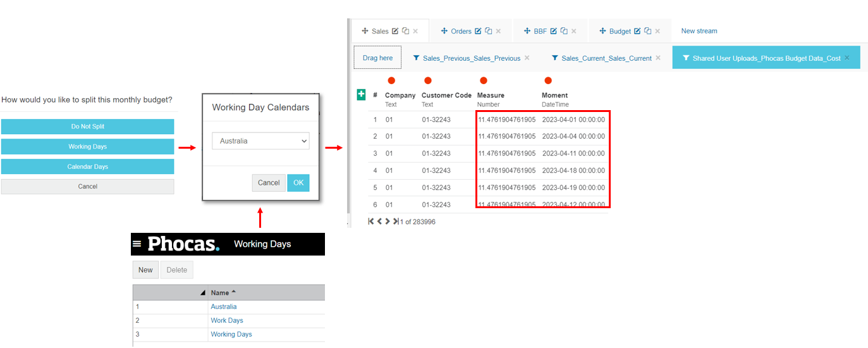Click the move handle on BBF tab

coord(527,31)
